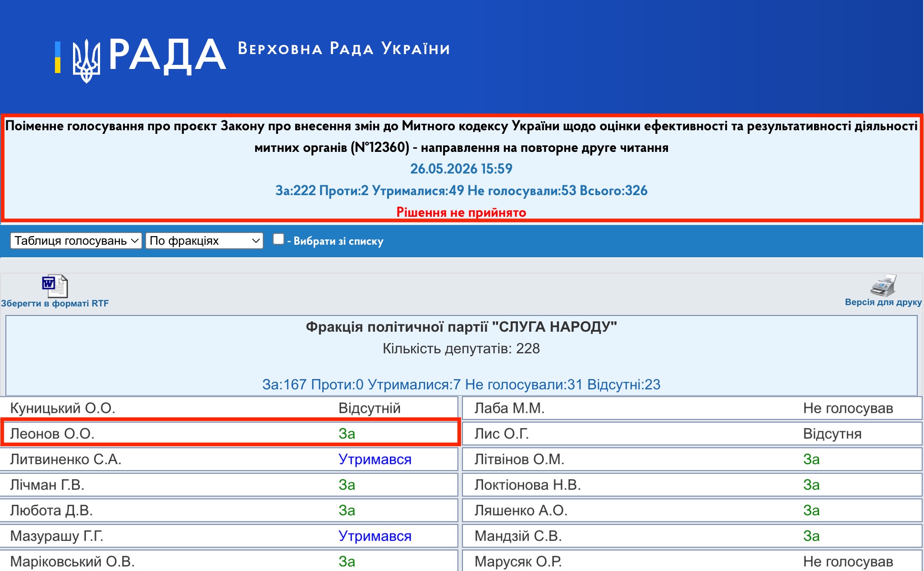Screen dimensions: 924x571
Task: Select deputy 'Лаба М.М.'
Action: point(509,408)
